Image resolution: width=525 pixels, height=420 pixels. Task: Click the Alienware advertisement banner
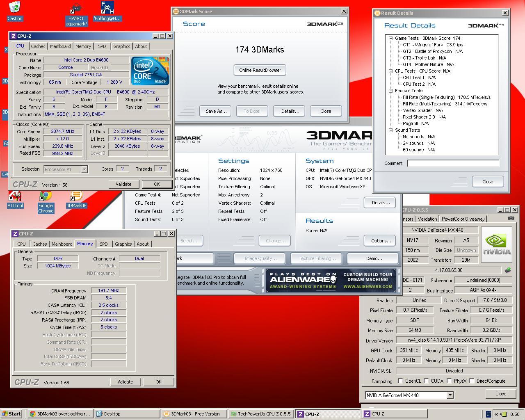tap(331, 280)
